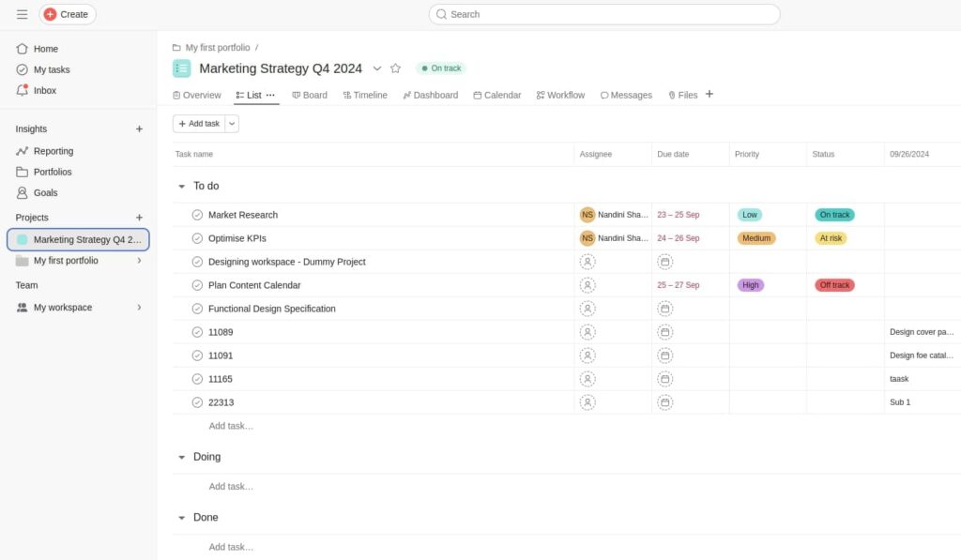
Task: Expand the My workspace team chevron
Action: pos(139,308)
